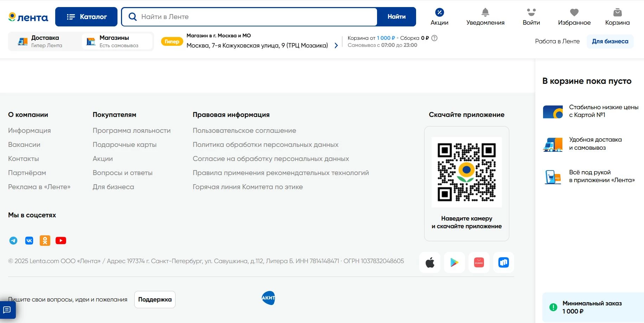The height and width of the screenshot is (323, 644).
Task: Open Информация link in О компании
Action: (x=30, y=130)
